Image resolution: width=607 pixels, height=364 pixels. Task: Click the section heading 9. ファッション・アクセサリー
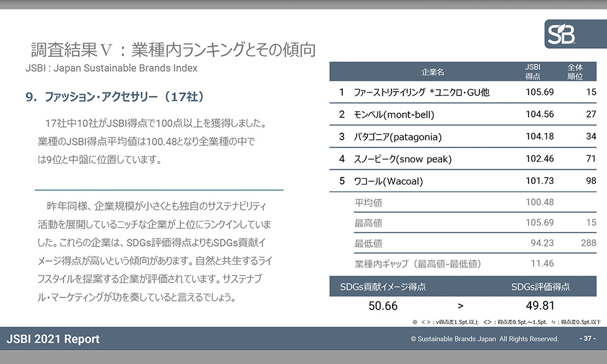(x=114, y=97)
